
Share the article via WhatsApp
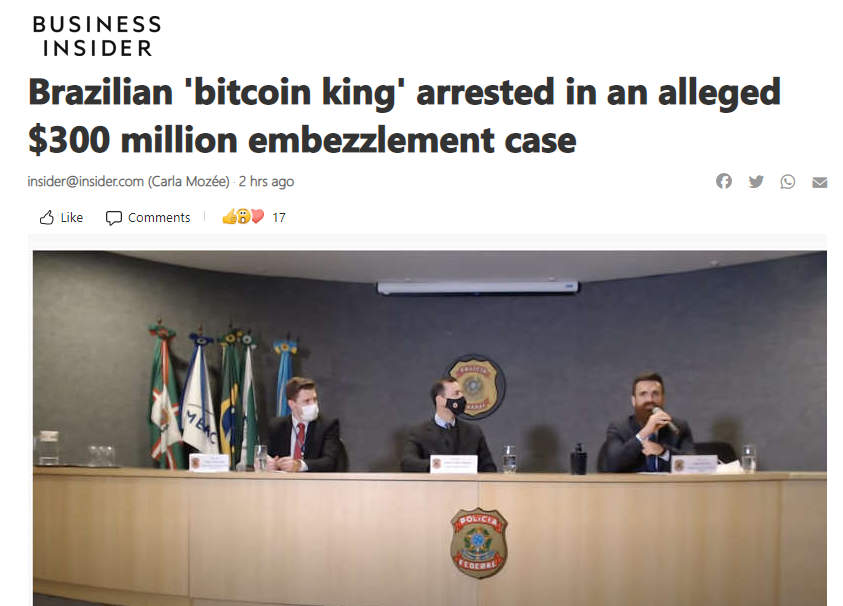[788, 182]
